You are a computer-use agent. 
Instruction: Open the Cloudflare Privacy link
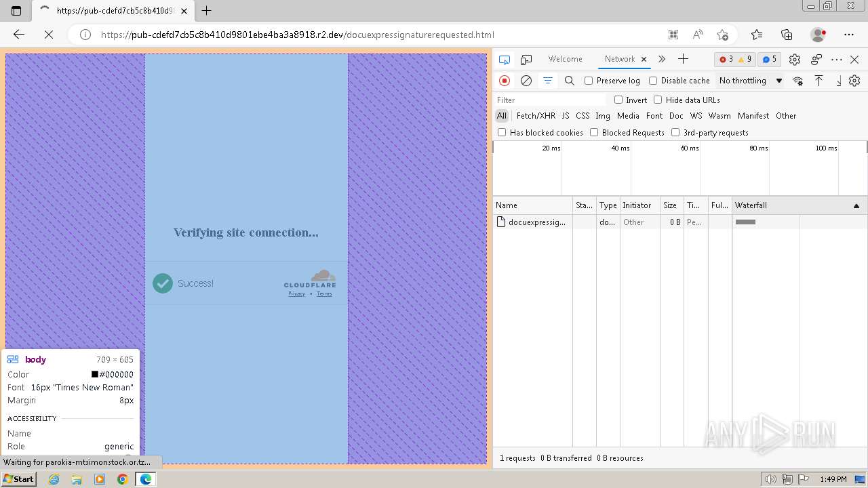point(296,293)
